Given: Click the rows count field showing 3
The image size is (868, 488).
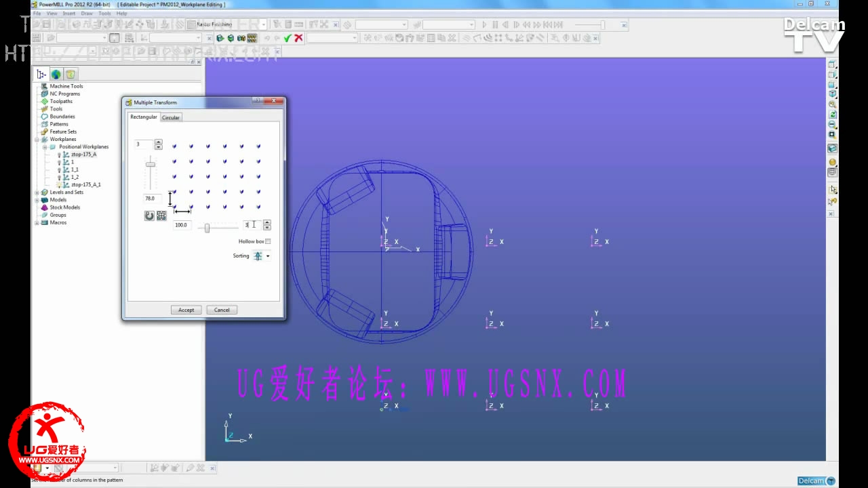Looking at the screenshot, I should (x=144, y=144).
